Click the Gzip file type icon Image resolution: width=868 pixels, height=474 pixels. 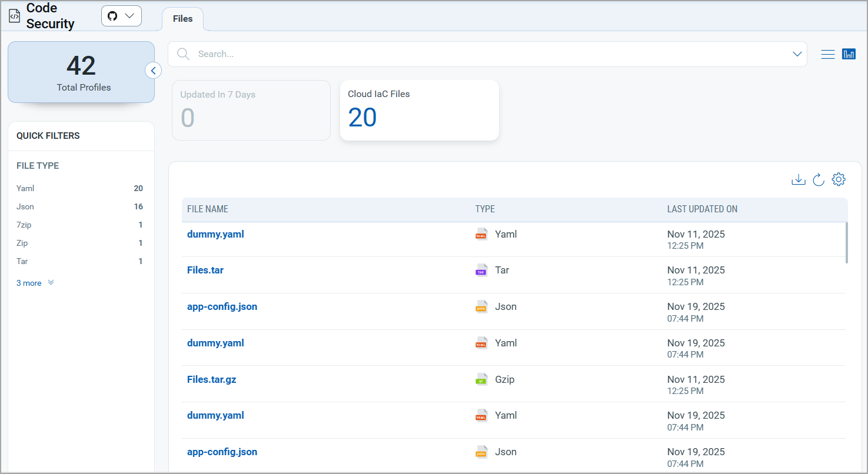pyautogui.click(x=481, y=380)
